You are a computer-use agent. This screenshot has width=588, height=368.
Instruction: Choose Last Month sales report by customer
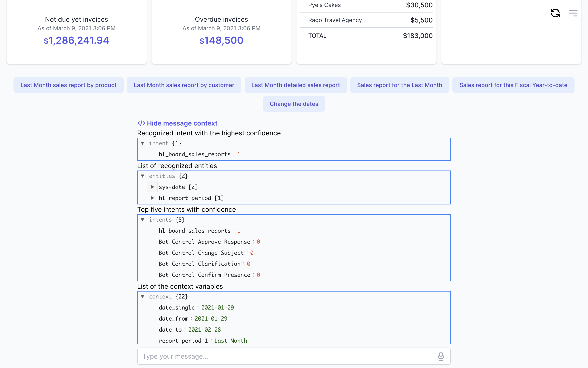184,85
